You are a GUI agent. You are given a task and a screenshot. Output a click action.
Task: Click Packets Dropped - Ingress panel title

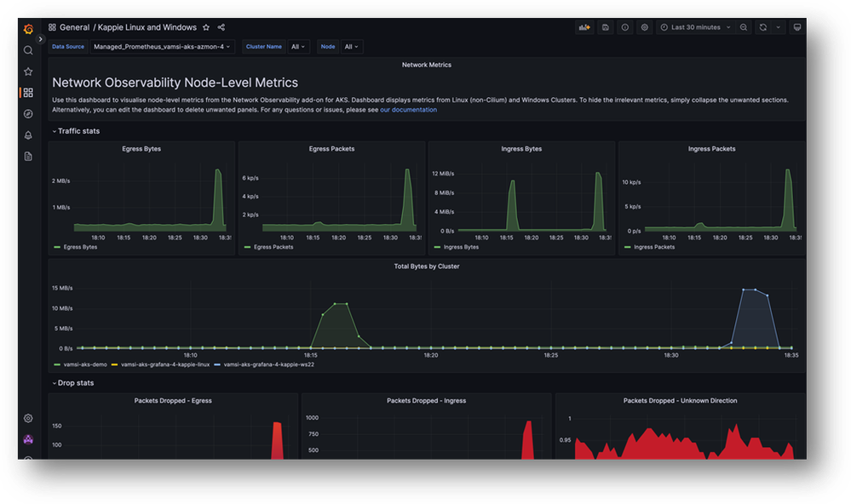point(426,400)
